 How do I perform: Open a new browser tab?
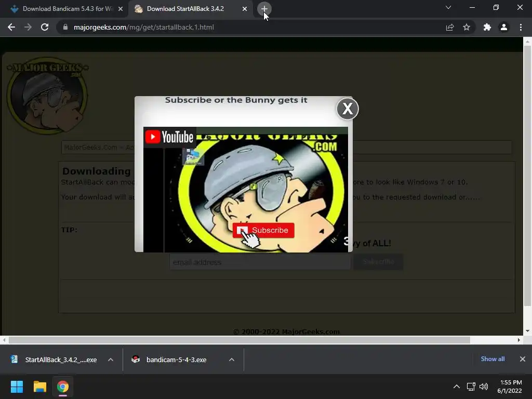point(264,9)
